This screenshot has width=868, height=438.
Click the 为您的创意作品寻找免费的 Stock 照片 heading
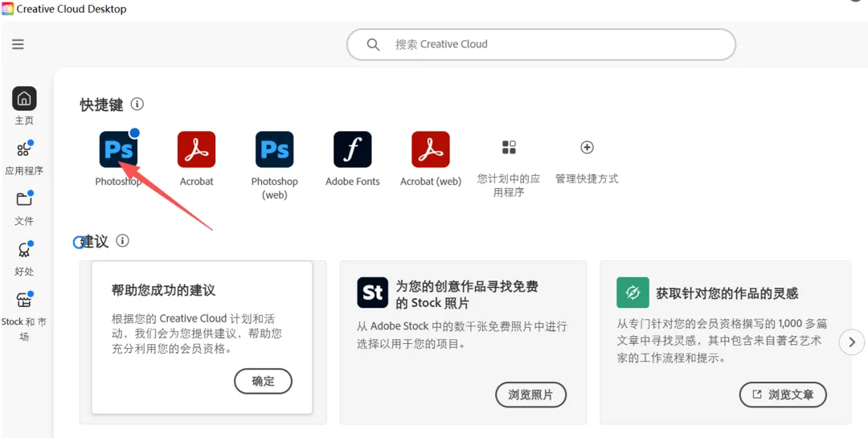467,295
